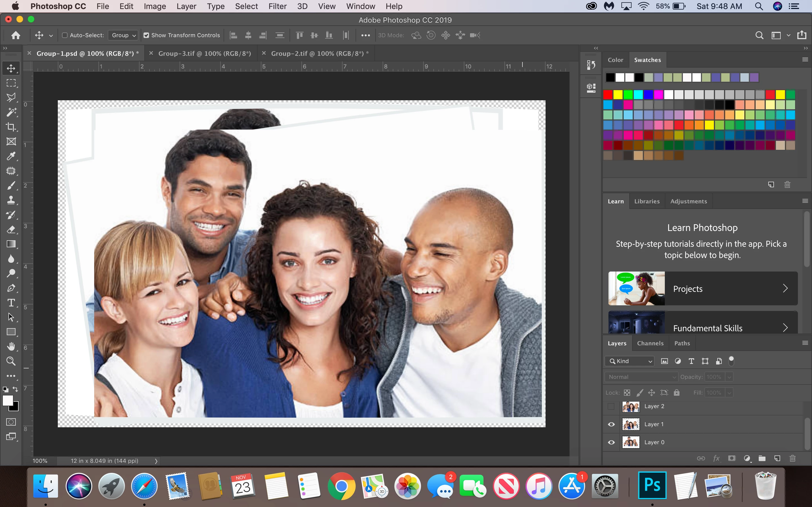Image resolution: width=812 pixels, height=507 pixels.
Task: Switch to the Group-3.tif document tab
Action: [x=204, y=54]
